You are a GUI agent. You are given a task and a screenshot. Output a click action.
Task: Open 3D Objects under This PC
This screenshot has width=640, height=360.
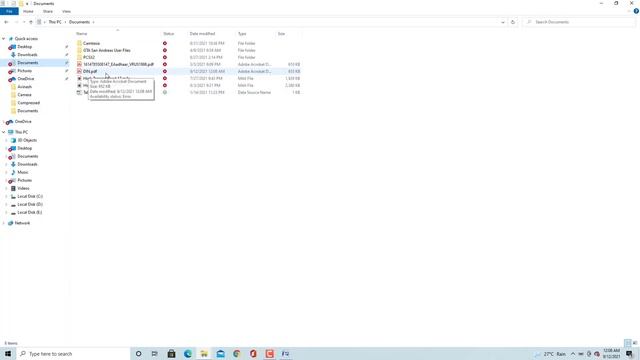(27, 140)
